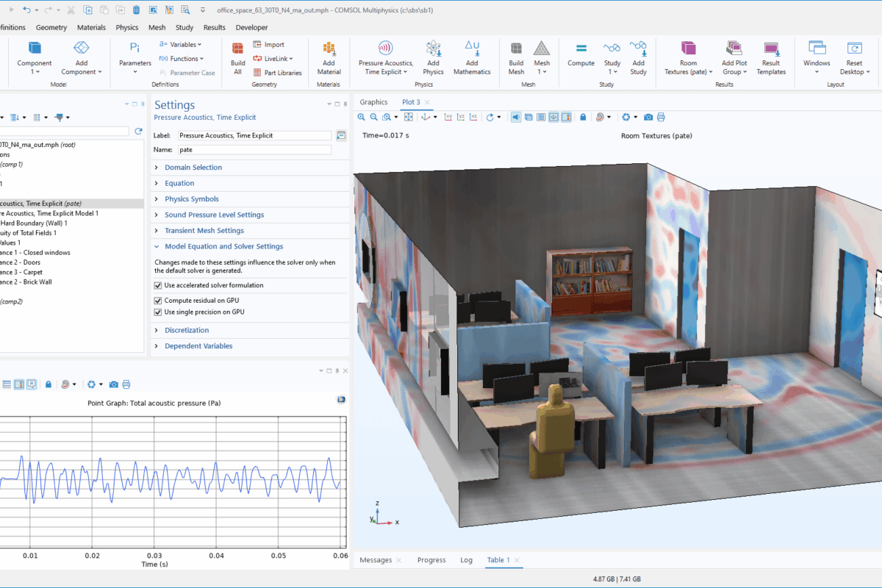882x588 pixels.
Task: Click the zoom extents icon in graphics toolbar
Action: pos(409,117)
